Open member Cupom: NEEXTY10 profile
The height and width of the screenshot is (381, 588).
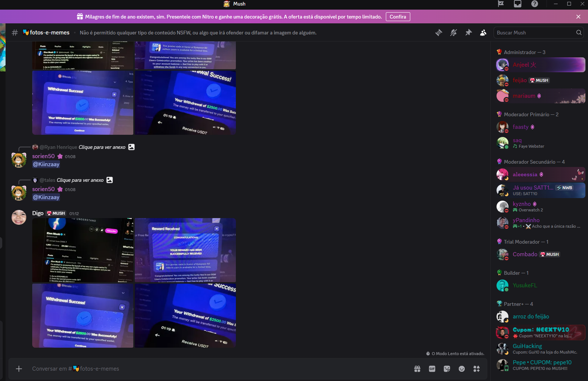tap(541, 332)
